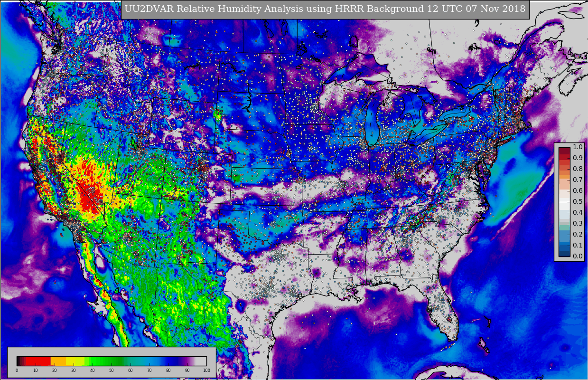This screenshot has height=380, width=588.
Task: Click the 60 tick label on humidity colorbar
Action: pyautogui.click(x=131, y=370)
